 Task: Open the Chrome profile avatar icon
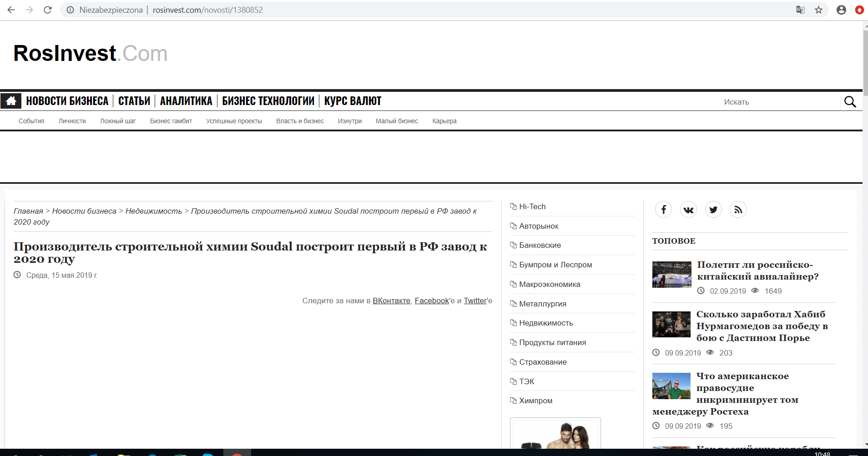841,10
